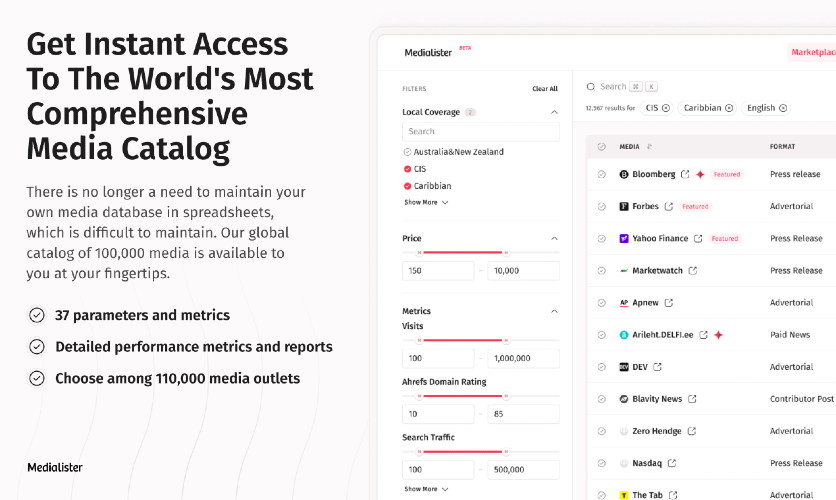Select the Marketwatch row checkbox
The height and width of the screenshot is (500, 836).
pos(601,271)
